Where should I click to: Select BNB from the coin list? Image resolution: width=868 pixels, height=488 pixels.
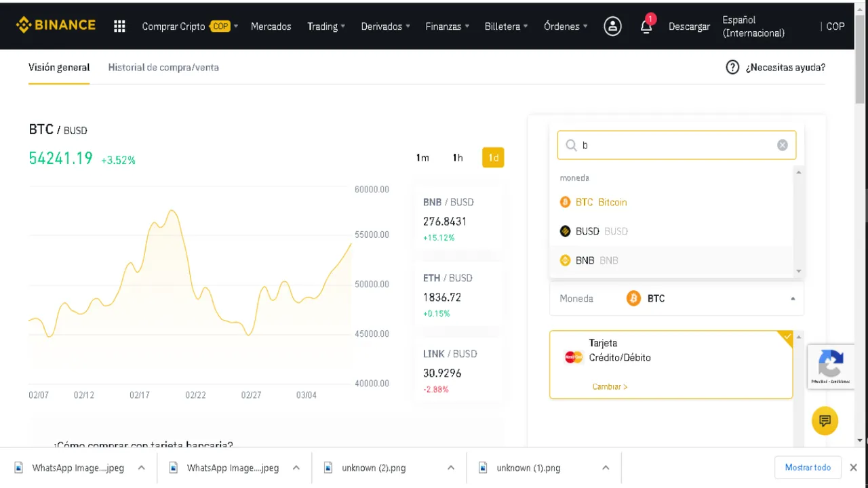pos(671,260)
